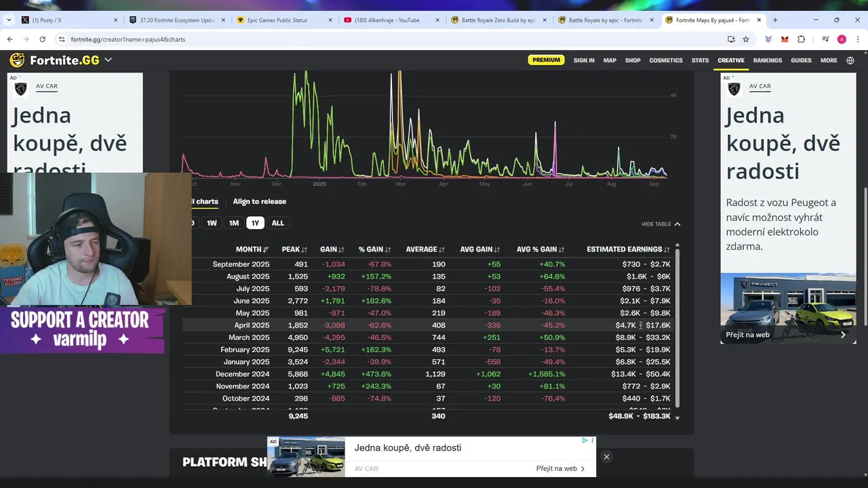Sort by ESTIMATED EARNINGS column arrows
Image resolution: width=868 pixels, height=488 pixels.
667,249
